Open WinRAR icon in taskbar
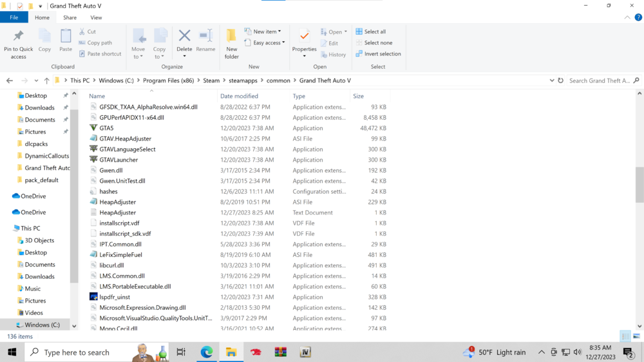The height and width of the screenshot is (362, 644). tap(281, 352)
